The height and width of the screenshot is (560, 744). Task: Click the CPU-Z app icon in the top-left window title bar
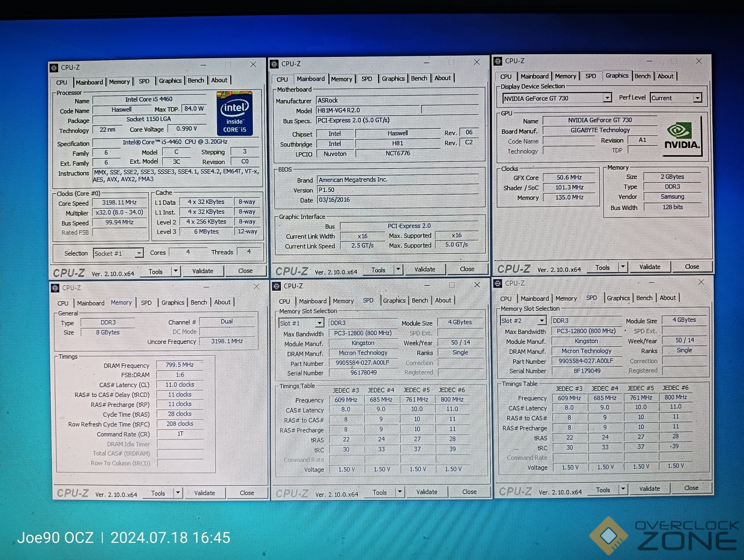point(54,68)
